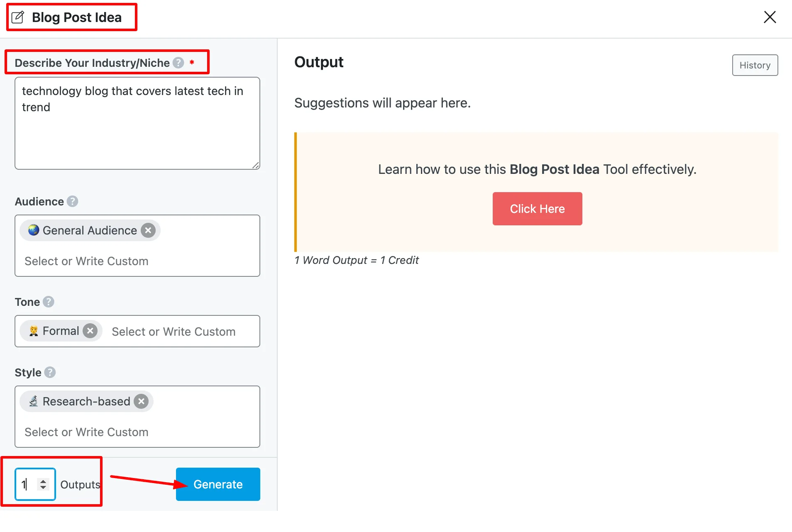Viewport: 792px width, 532px height.
Task: Close the Blog Post Idea dialog
Action: click(770, 17)
